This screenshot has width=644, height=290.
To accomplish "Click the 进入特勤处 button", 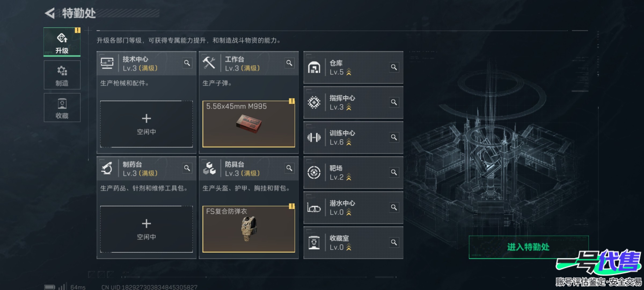I will 529,247.
